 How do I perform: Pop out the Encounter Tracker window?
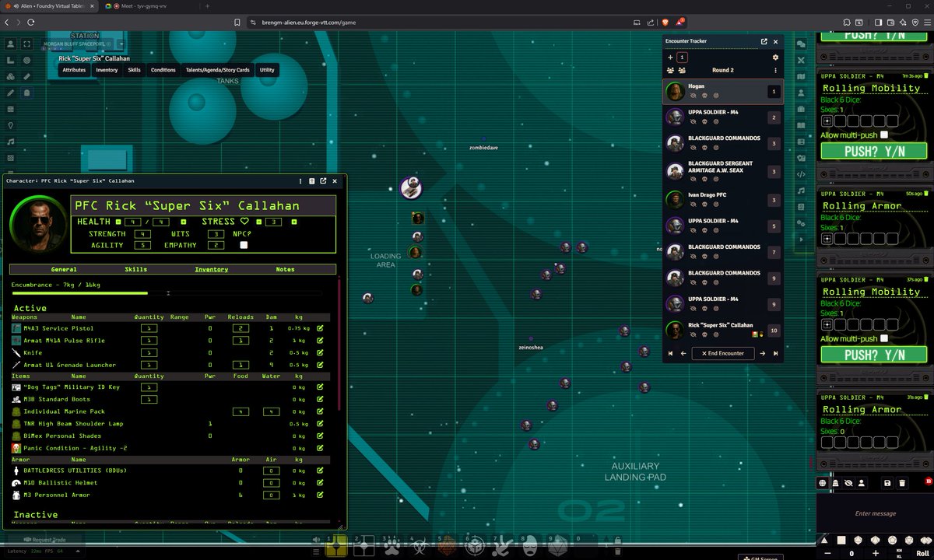[764, 42]
